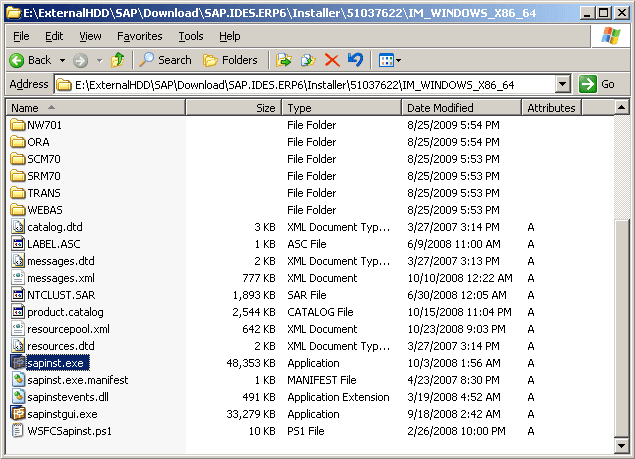Image resolution: width=635 pixels, height=459 pixels.
Task: Toggle the Folders pane button
Action: 230,60
